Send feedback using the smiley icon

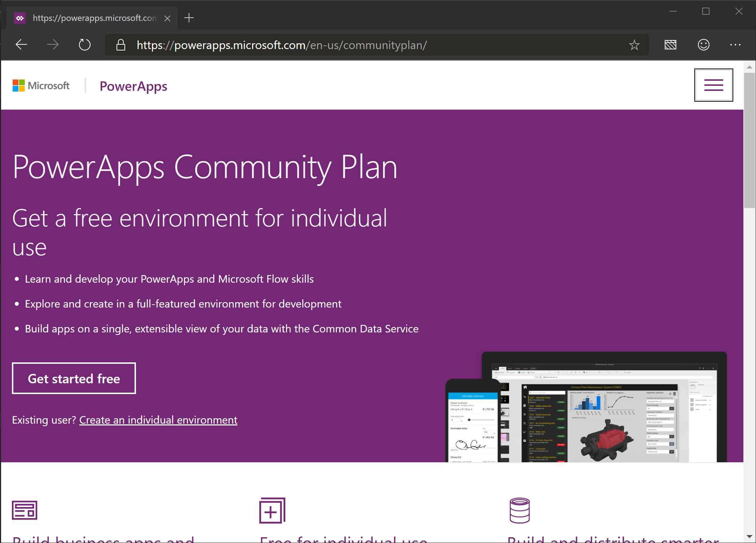[x=703, y=45]
